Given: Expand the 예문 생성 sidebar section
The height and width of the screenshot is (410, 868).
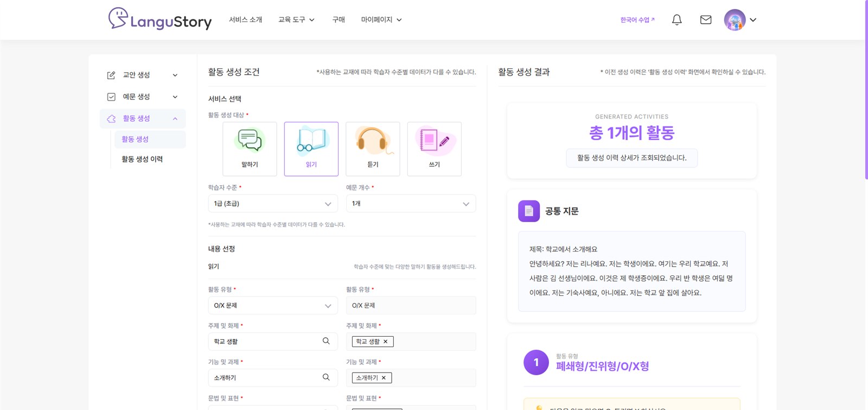Looking at the screenshot, I should tap(175, 97).
